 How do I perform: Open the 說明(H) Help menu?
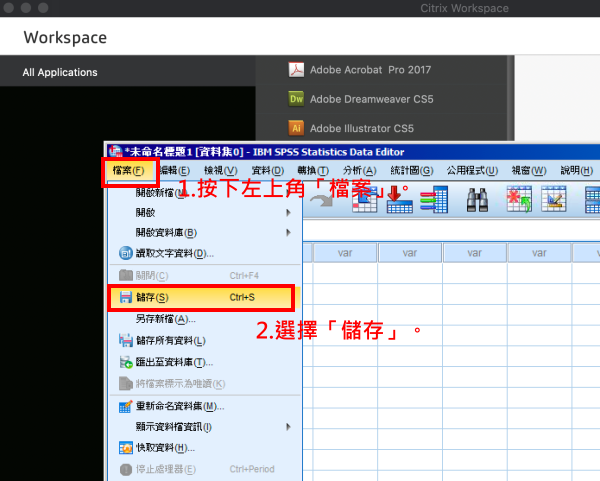click(577, 171)
